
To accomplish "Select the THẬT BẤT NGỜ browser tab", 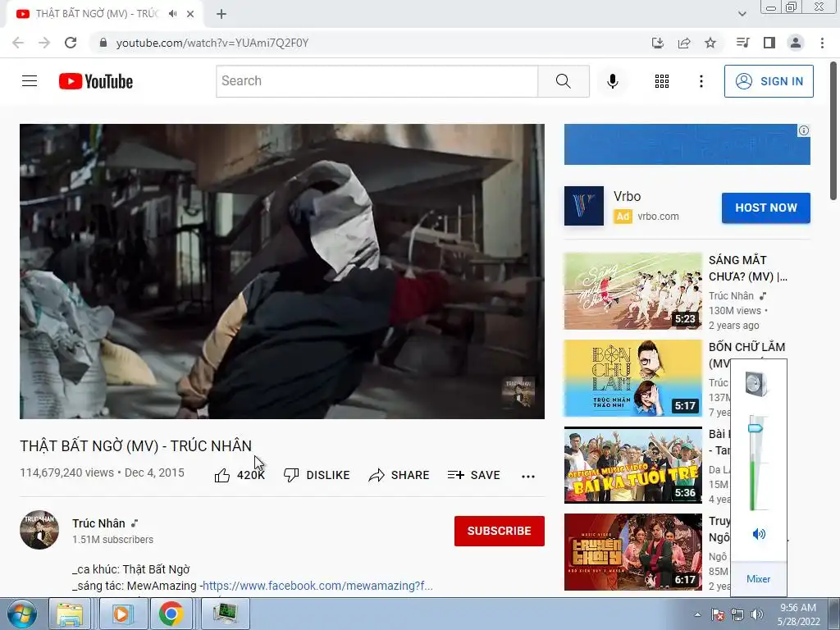I will 97,14.
